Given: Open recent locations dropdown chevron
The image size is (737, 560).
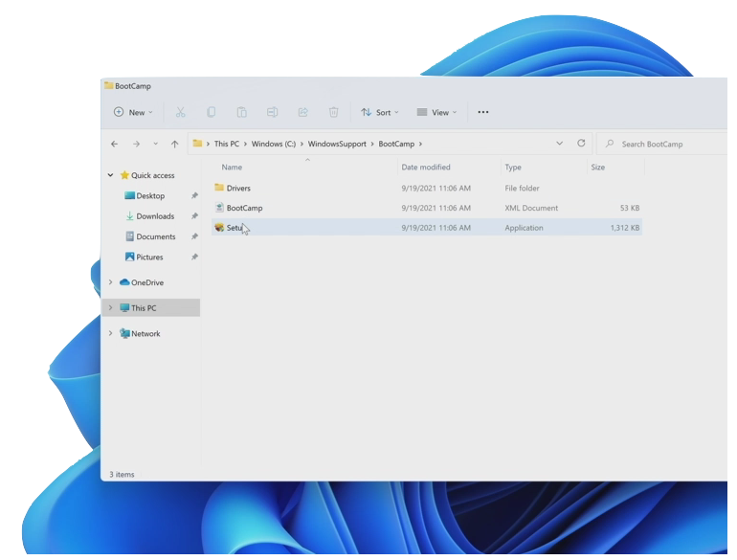Looking at the screenshot, I should coord(156,144).
